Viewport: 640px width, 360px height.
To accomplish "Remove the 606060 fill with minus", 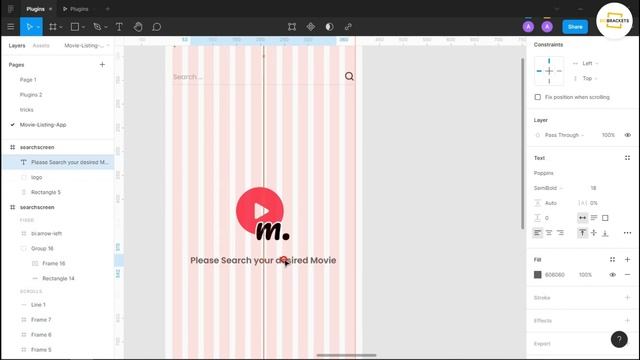I will (x=627, y=275).
